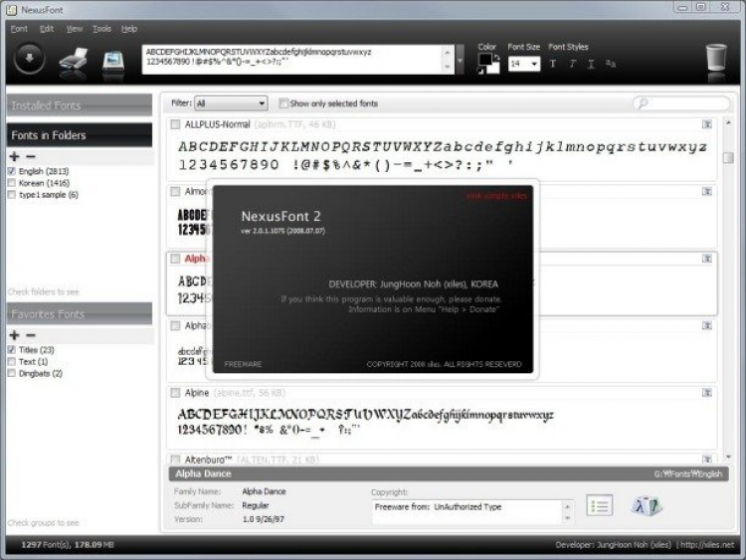Swap foreground and background colors arrow
The height and width of the screenshot is (560, 746).
point(496,57)
